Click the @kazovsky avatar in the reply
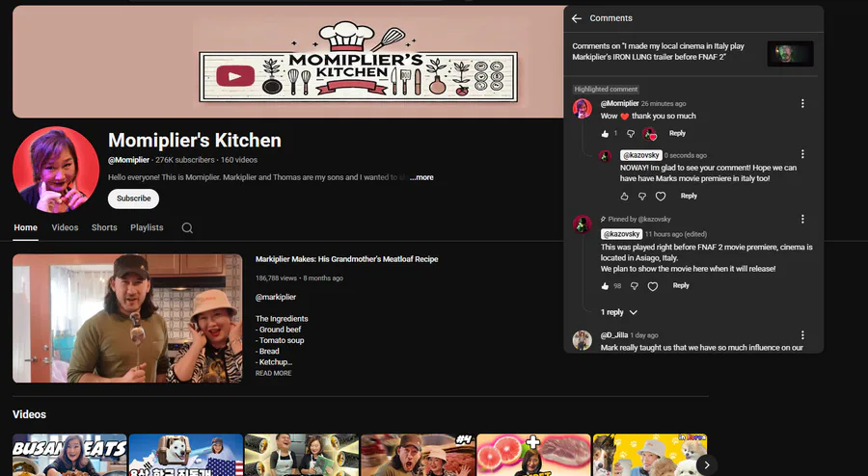The height and width of the screenshot is (476, 868). (x=605, y=156)
